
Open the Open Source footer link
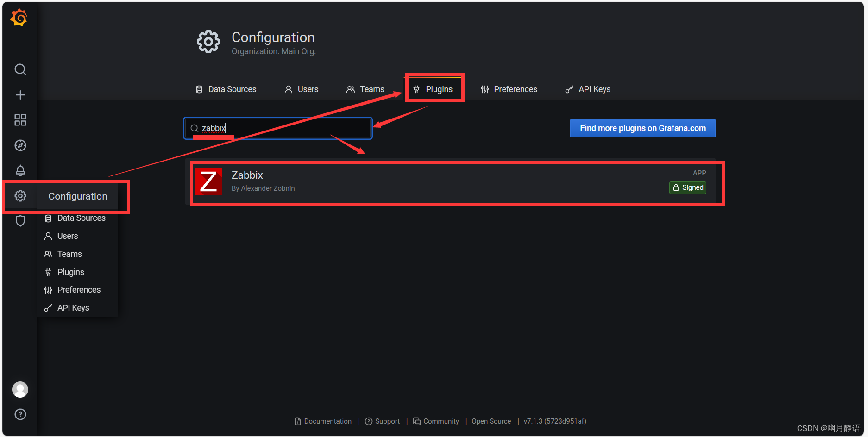(x=491, y=421)
